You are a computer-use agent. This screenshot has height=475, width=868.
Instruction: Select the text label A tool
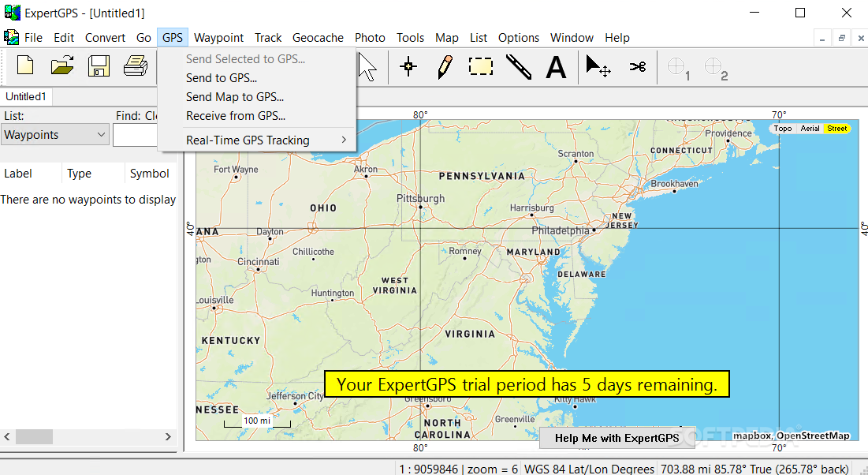click(x=556, y=68)
